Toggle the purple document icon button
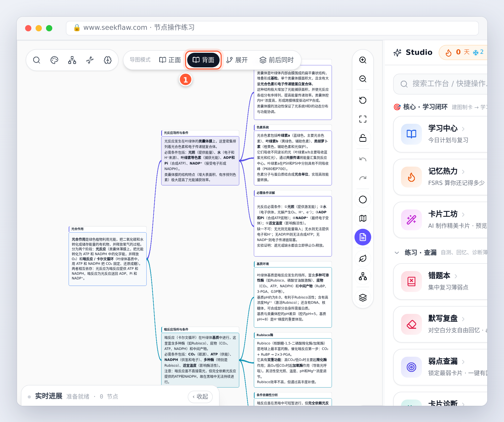Image resolution: width=504 pixels, height=422 pixels. 363,237
